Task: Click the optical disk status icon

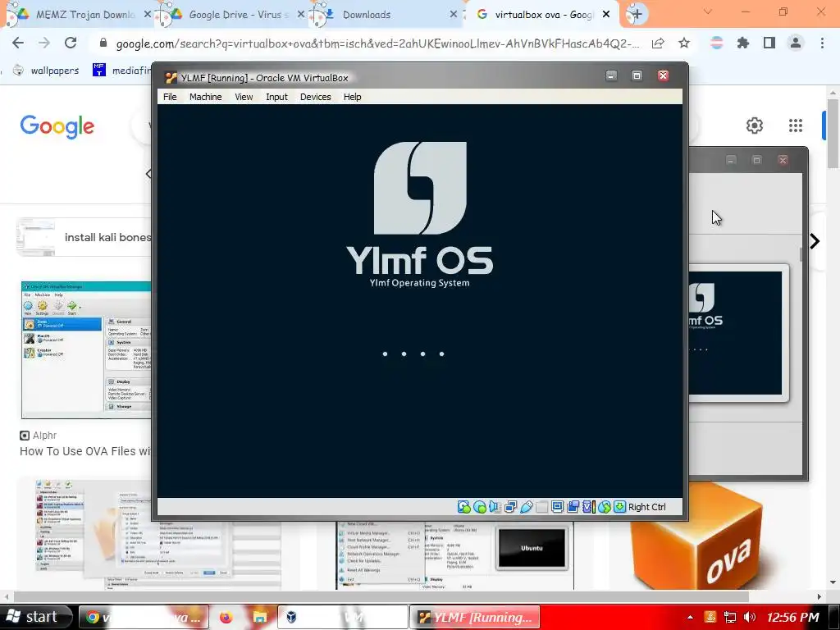Action: (480, 507)
